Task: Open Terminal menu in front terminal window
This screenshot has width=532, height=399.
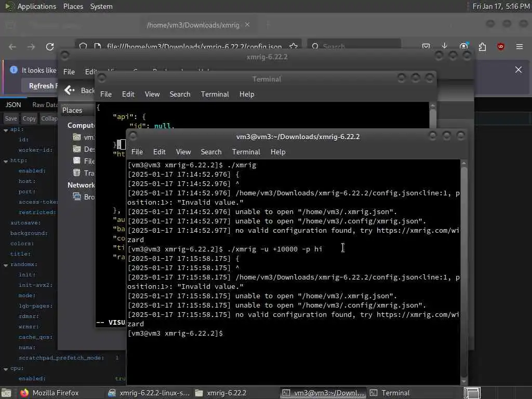Action: point(246,152)
